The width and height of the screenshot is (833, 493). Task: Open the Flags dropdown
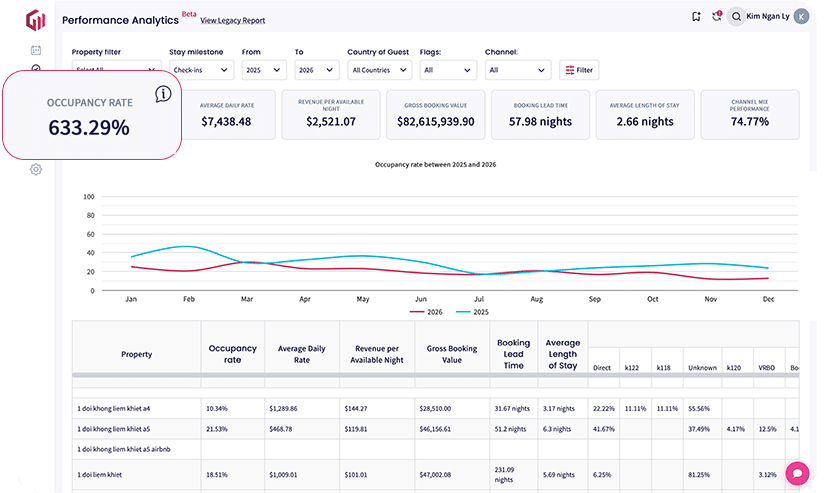coord(448,70)
